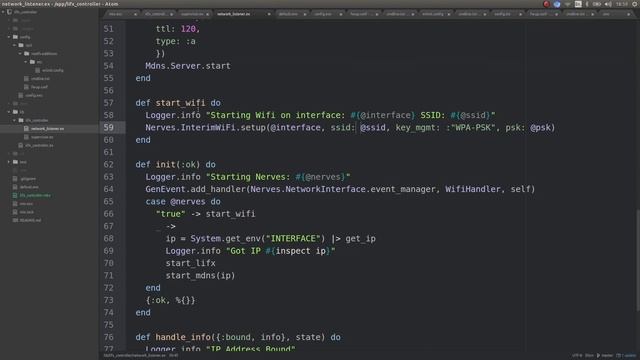Click the red indicator icon in system tray
The height and width of the screenshot is (360, 640).
tap(546, 4)
